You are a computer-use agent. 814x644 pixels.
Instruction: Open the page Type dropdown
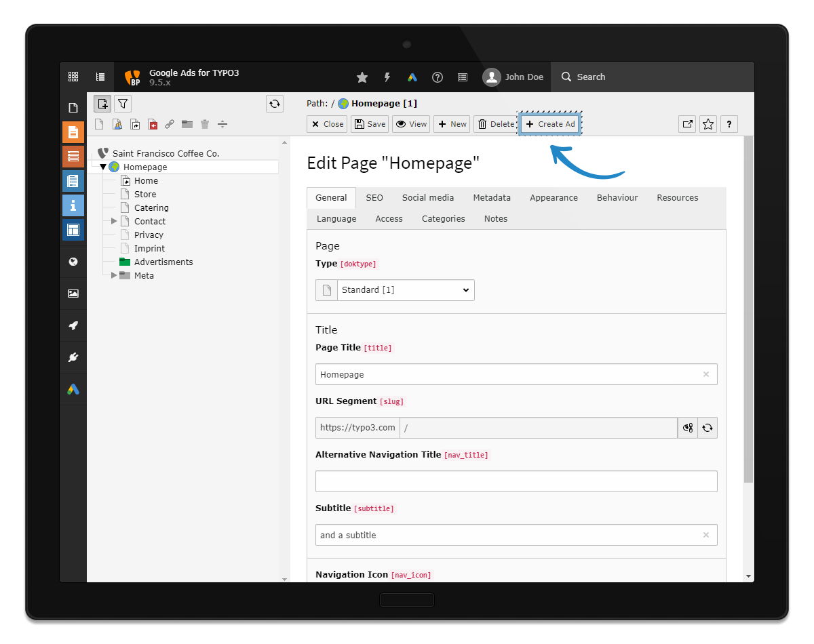click(x=406, y=290)
